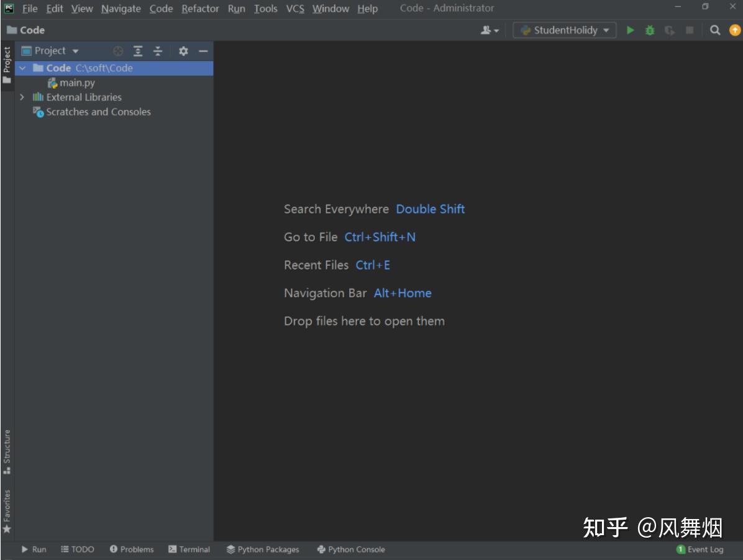Image resolution: width=743 pixels, height=560 pixels.
Task: Open the Refactor menu
Action: tap(200, 9)
